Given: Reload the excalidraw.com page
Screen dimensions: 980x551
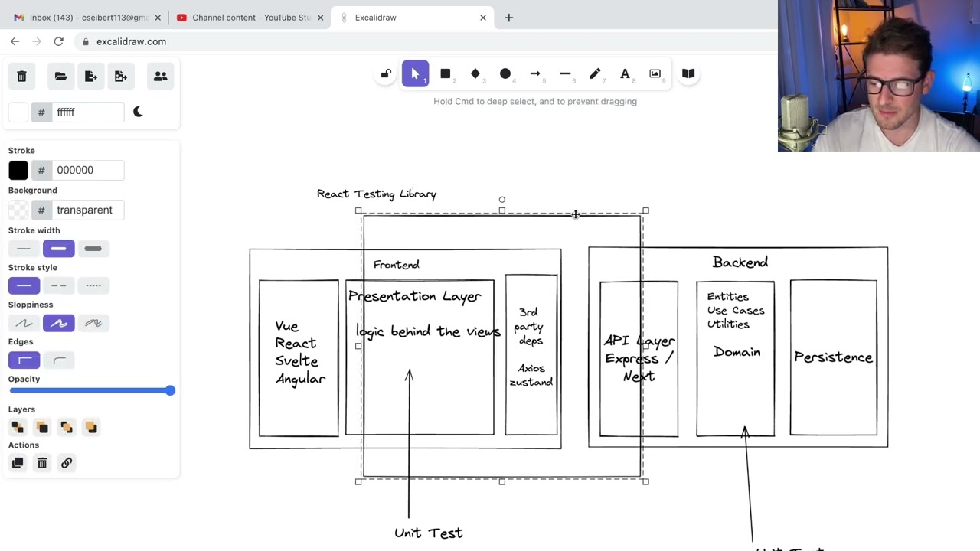Looking at the screenshot, I should [58, 41].
